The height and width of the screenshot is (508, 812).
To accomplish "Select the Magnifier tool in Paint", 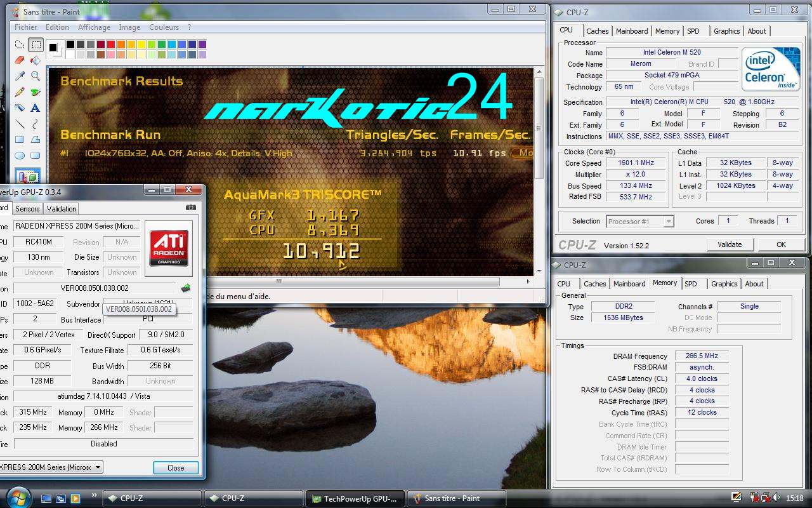I will pos(36,77).
